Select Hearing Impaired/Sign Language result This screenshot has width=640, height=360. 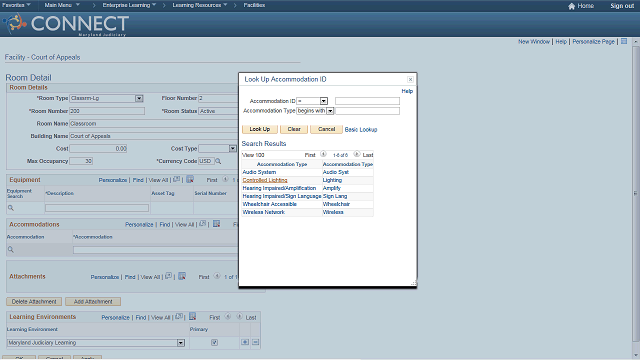[x=282, y=196]
